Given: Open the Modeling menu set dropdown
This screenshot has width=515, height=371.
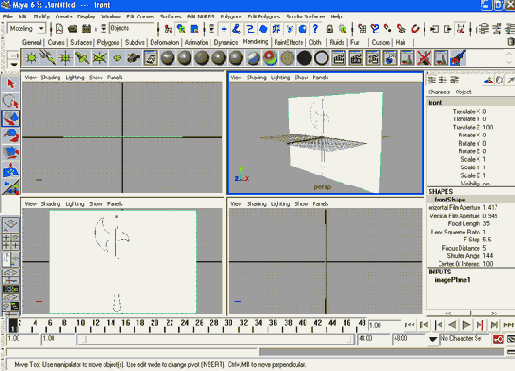Looking at the screenshot, I should click(41, 29).
